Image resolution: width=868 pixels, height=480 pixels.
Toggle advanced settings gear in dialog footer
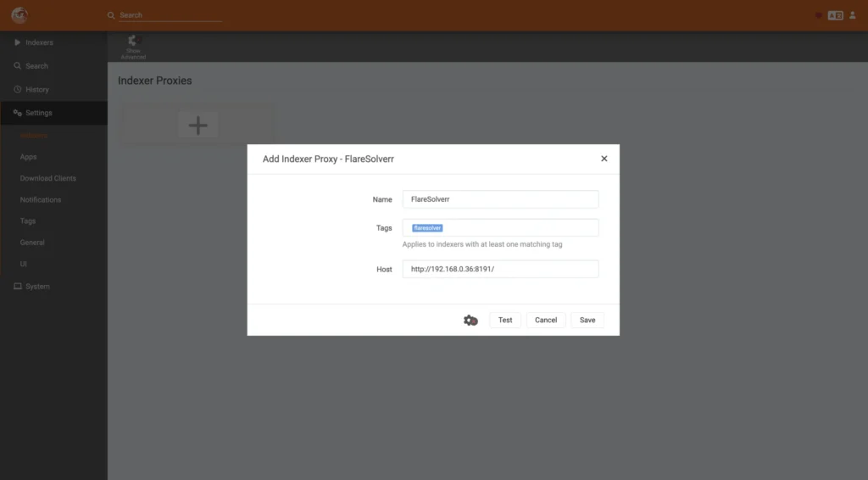click(x=470, y=320)
